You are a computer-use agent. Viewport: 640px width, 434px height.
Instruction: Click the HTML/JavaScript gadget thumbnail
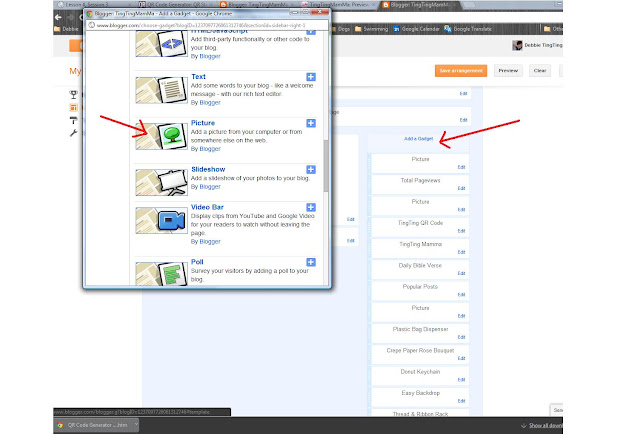tap(162, 44)
